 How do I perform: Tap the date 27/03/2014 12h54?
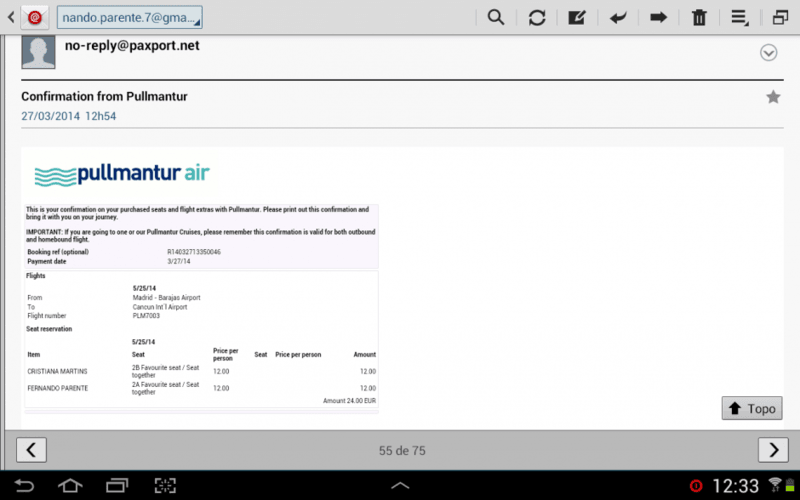click(68, 116)
